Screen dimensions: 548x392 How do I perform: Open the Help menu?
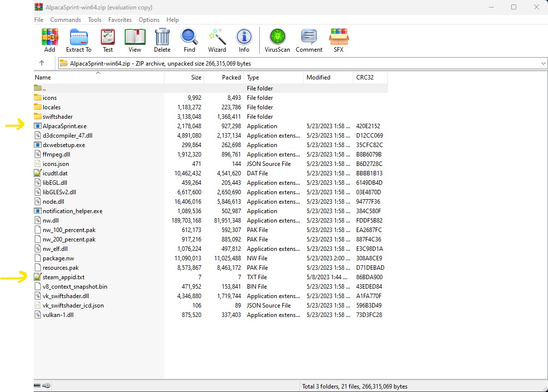click(x=172, y=19)
